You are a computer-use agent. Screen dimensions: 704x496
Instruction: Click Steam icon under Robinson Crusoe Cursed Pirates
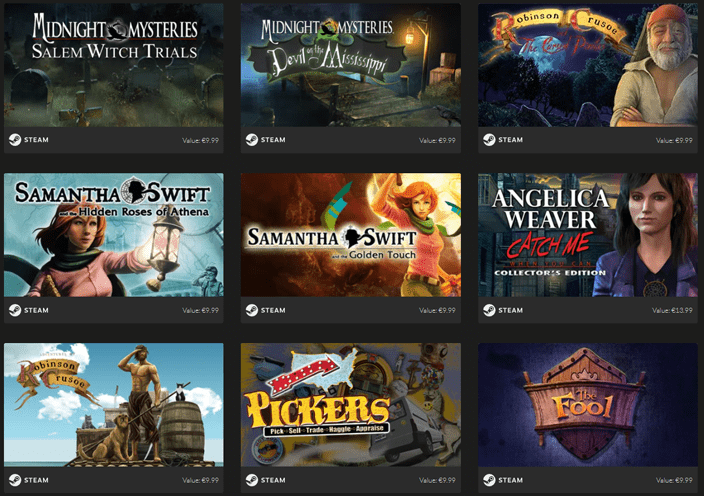tap(489, 140)
